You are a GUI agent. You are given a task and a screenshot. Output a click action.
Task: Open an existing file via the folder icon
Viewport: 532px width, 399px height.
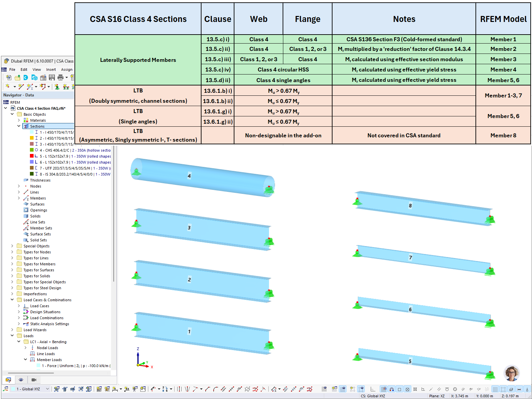click(x=17, y=77)
